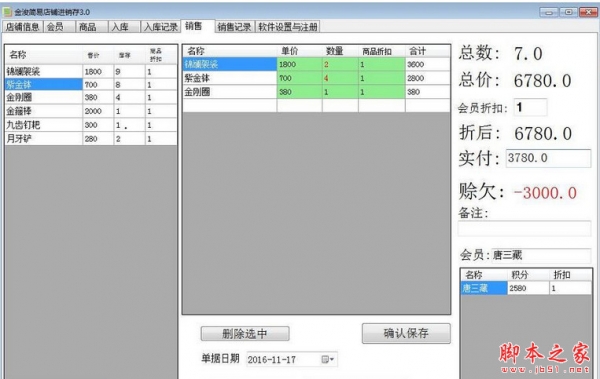Viewport: 600px width, 379px height.
Task: Click the 数量 column header
Action: click(341, 51)
